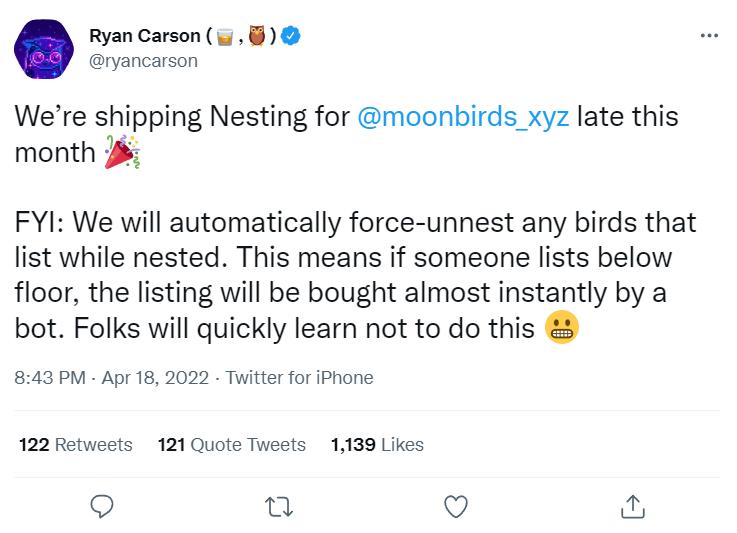Like the tweet with the heart icon
737x533 pixels.
tap(456, 506)
